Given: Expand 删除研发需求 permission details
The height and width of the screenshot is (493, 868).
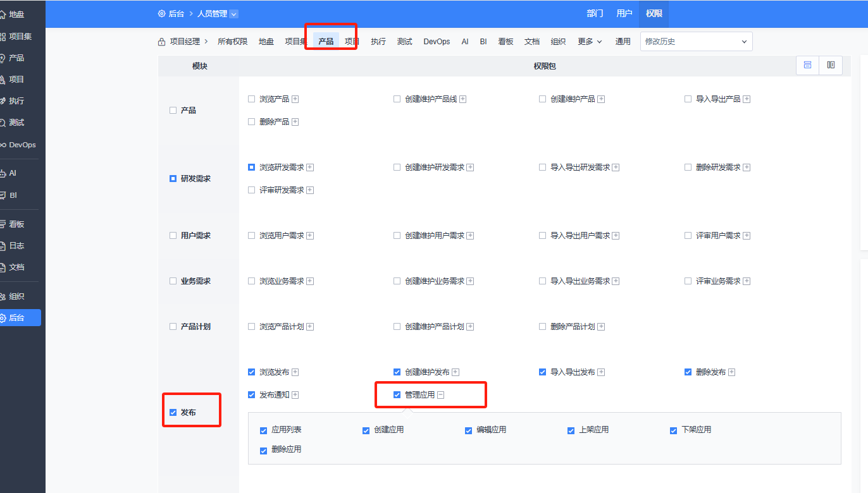Looking at the screenshot, I should point(747,167).
